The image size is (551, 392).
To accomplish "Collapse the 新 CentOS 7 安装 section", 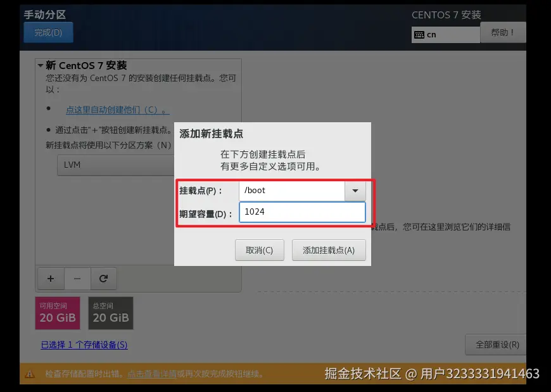I will coord(41,65).
